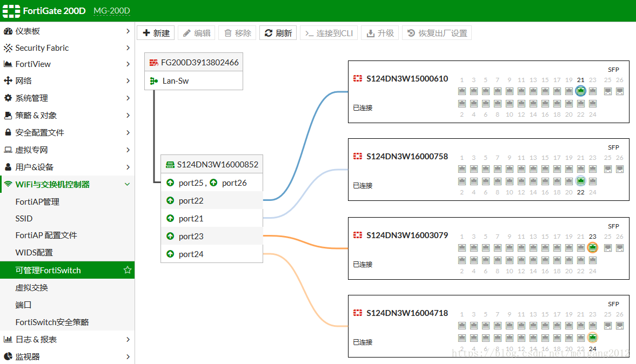Screen dimensions: 636x364
Task: Click 已连接 status under S124DN3W15000610
Action: 363,108
